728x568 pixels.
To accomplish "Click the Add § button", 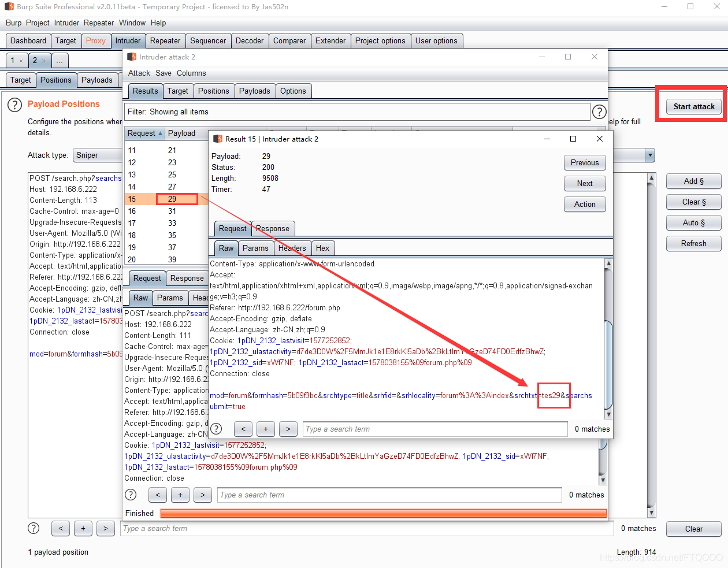I will [x=694, y=181].
